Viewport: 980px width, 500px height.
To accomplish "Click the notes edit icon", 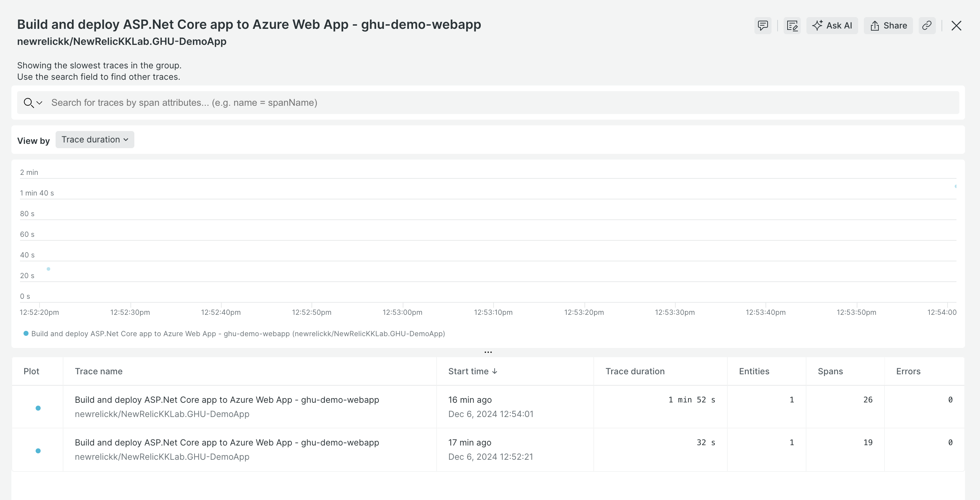I will [792, 26].
